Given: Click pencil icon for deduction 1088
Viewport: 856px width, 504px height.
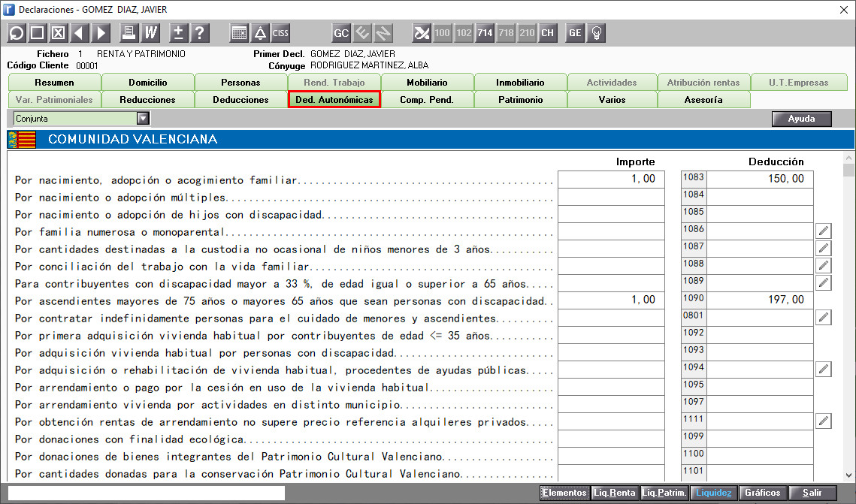Looking at the screenshot, I should (x=823, y=266).
